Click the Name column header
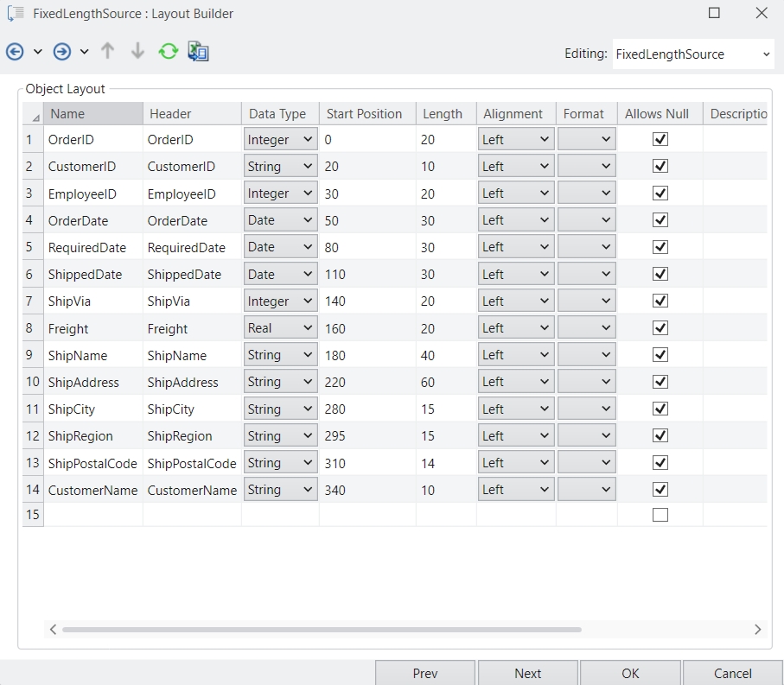 [92, 114]
